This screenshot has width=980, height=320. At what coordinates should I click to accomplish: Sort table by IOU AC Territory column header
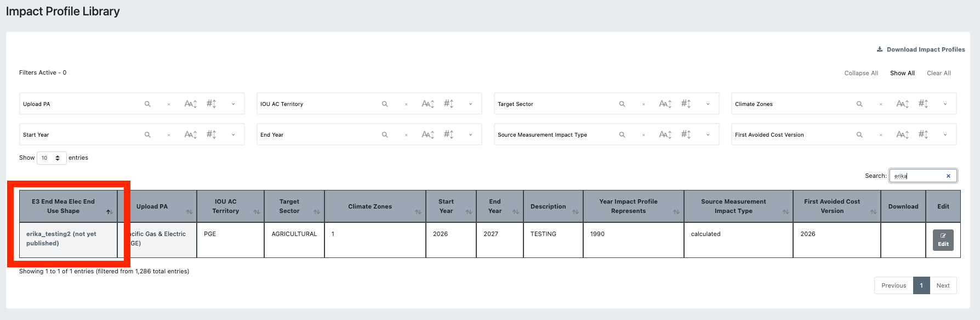pyautogui.click(x=230, y=206)
